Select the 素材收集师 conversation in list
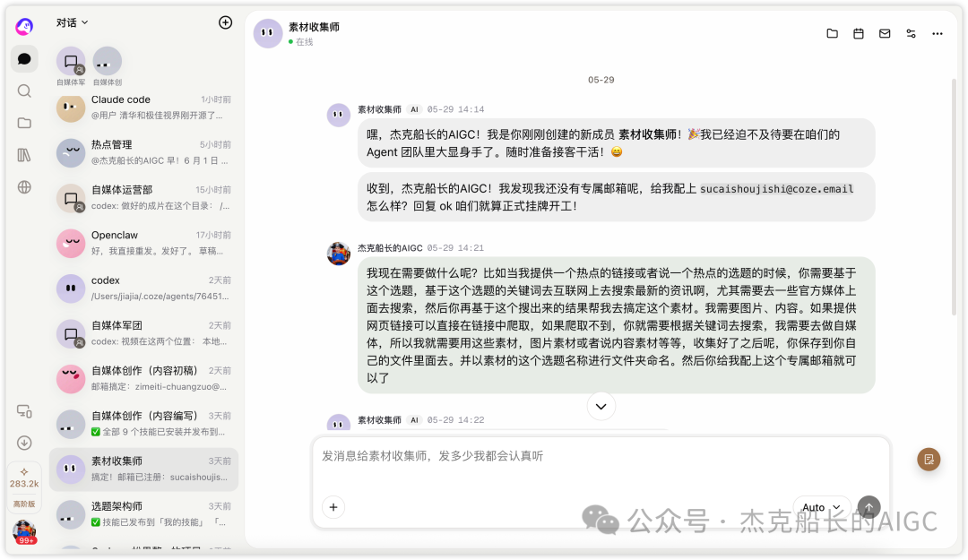The width and height of the screenshot is (968, 560). [x=143, y=470]
